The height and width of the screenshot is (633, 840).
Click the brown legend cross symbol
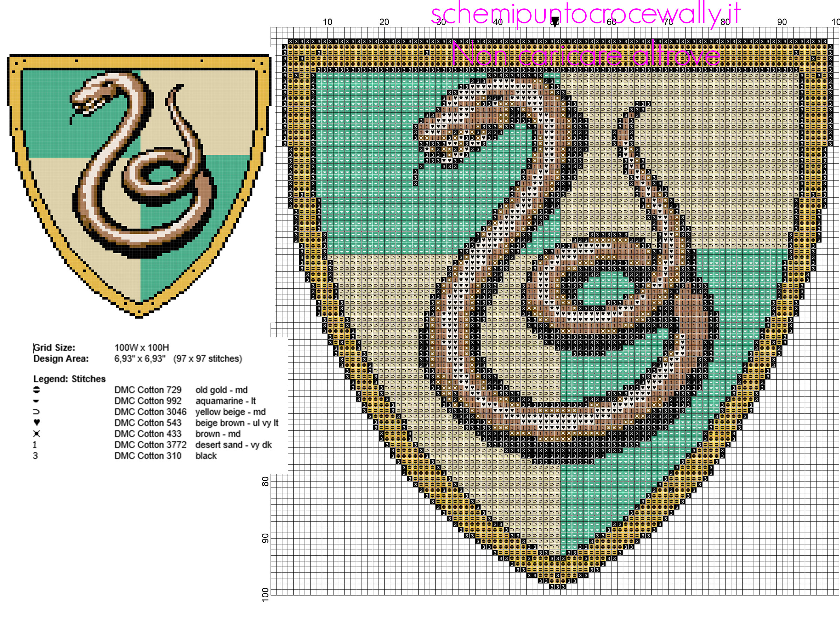(x=37, y=434)
